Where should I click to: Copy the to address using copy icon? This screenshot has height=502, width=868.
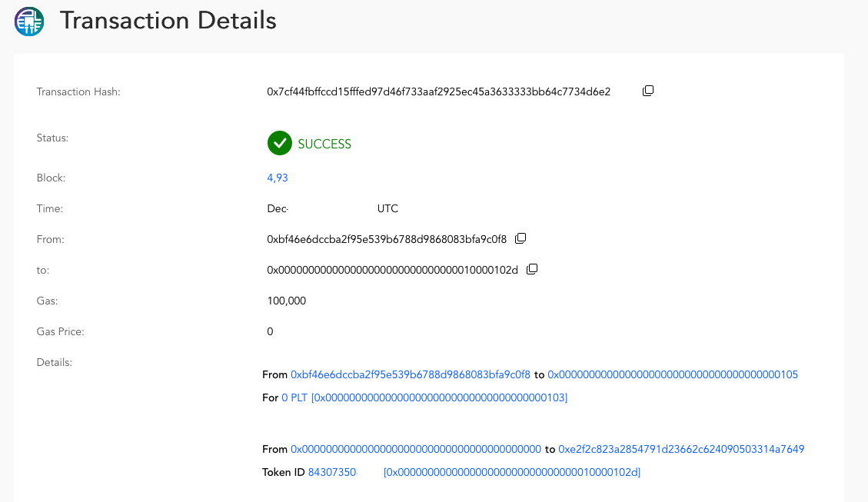coord(532,269)
